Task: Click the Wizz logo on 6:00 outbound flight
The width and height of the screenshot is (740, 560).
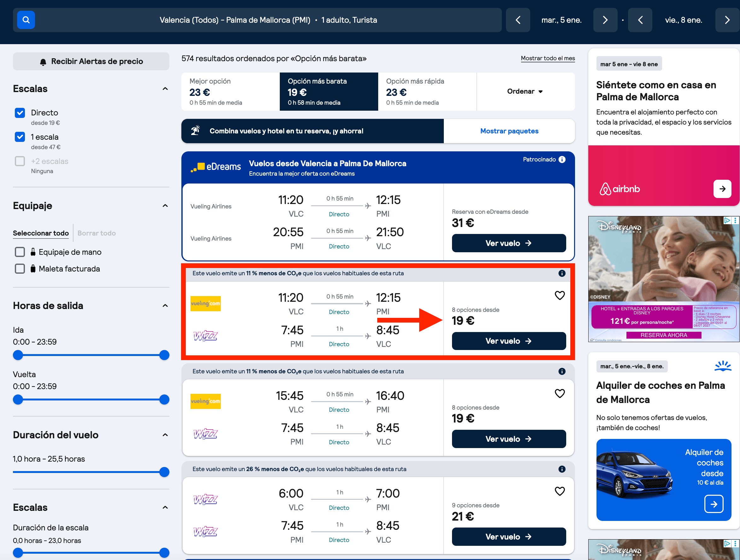Action: point(205,499)
